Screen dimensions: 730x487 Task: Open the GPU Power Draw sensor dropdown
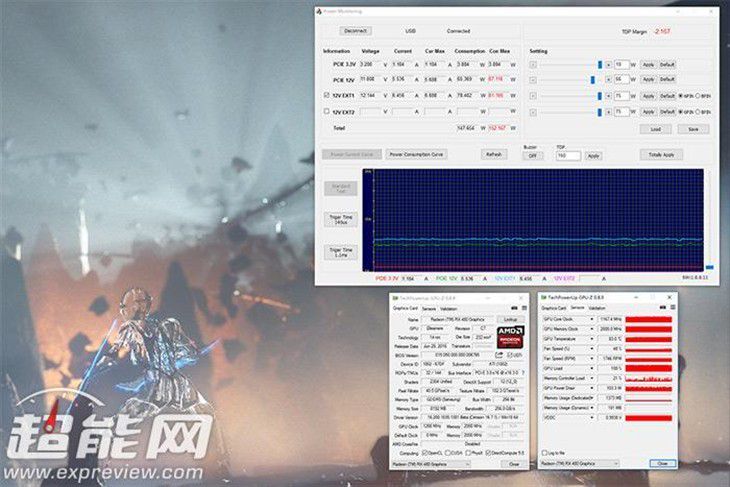592,388
